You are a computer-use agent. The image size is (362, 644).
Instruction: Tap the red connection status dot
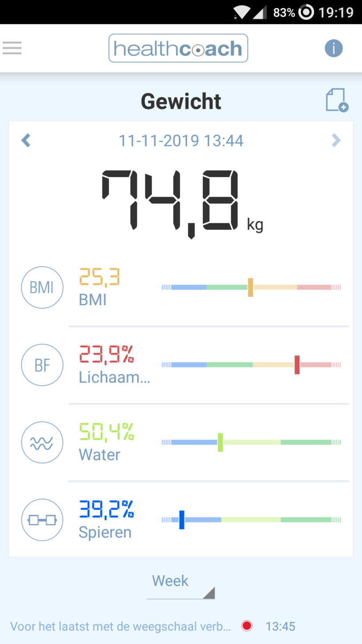click(x=247, y=626)
